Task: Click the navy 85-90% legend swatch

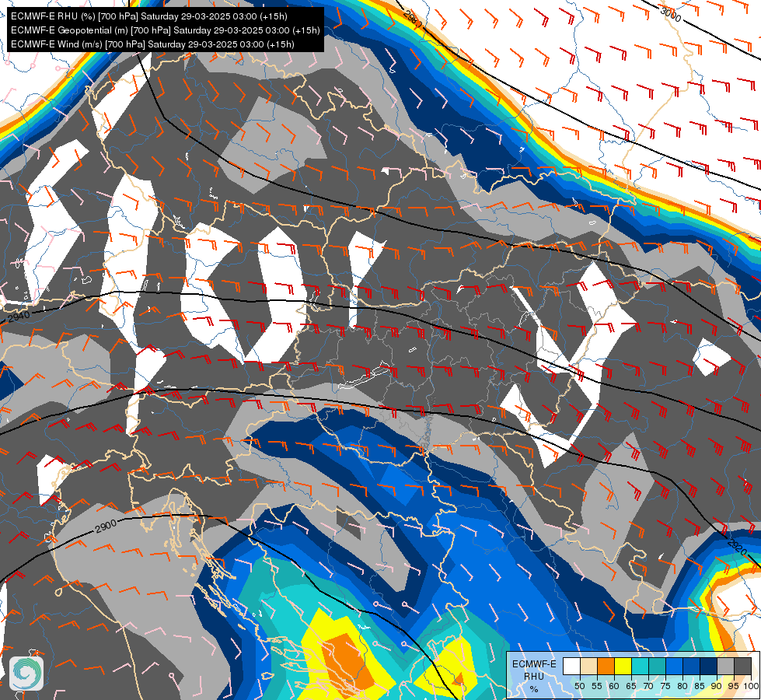Action: (709, 666)
